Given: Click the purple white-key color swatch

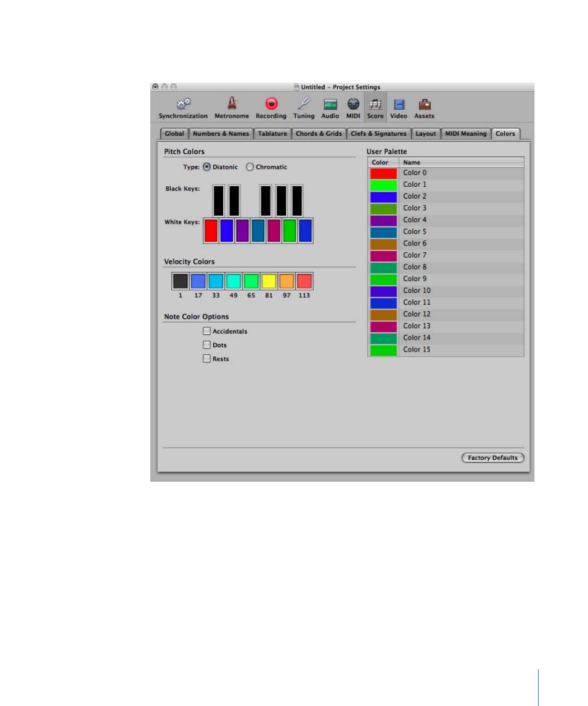Looking at the screenshot, I should pos(242,231).
